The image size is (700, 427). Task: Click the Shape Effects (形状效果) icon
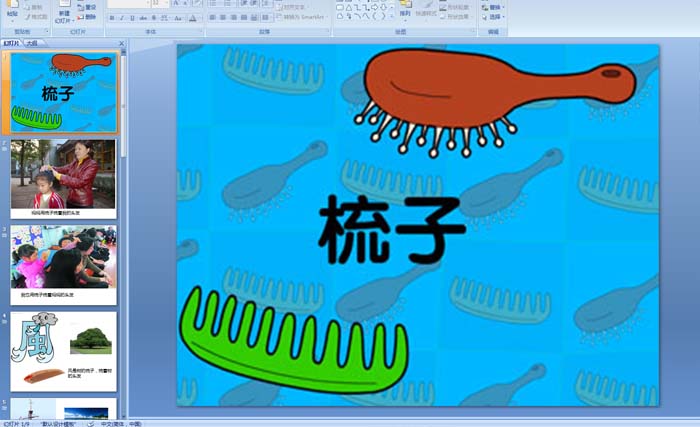[x=442, y=17]
